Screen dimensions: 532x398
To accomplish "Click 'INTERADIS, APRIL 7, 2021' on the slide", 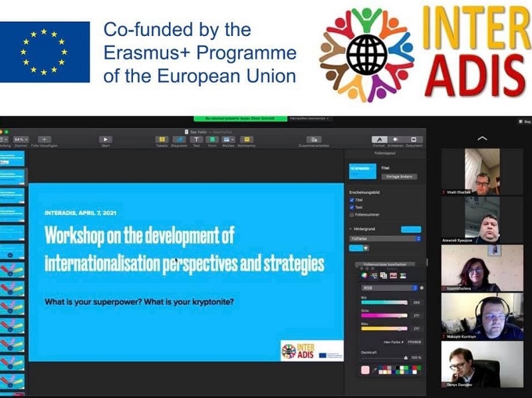I will [80, 213].
